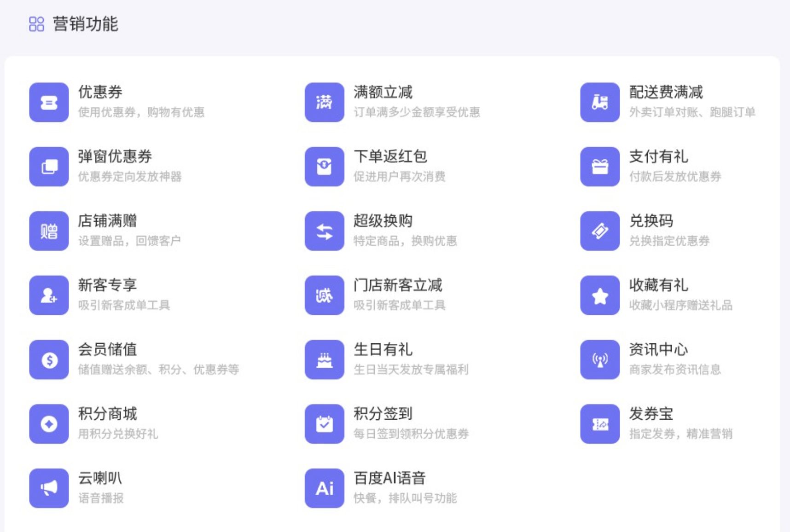790x532 pixels.
Task: Go to 收藏有礼 title
Action: [659, 285]
